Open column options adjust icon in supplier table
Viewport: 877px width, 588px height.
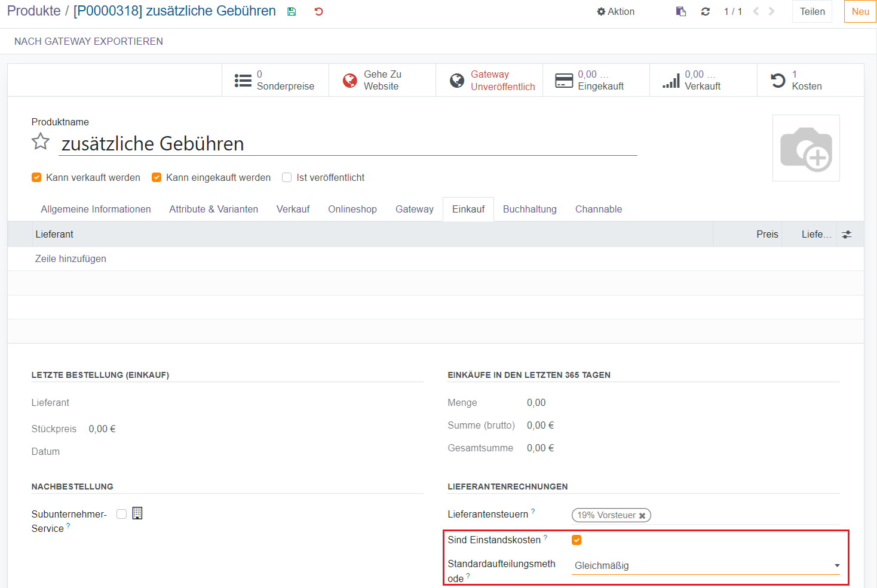(x=847, y=235)
